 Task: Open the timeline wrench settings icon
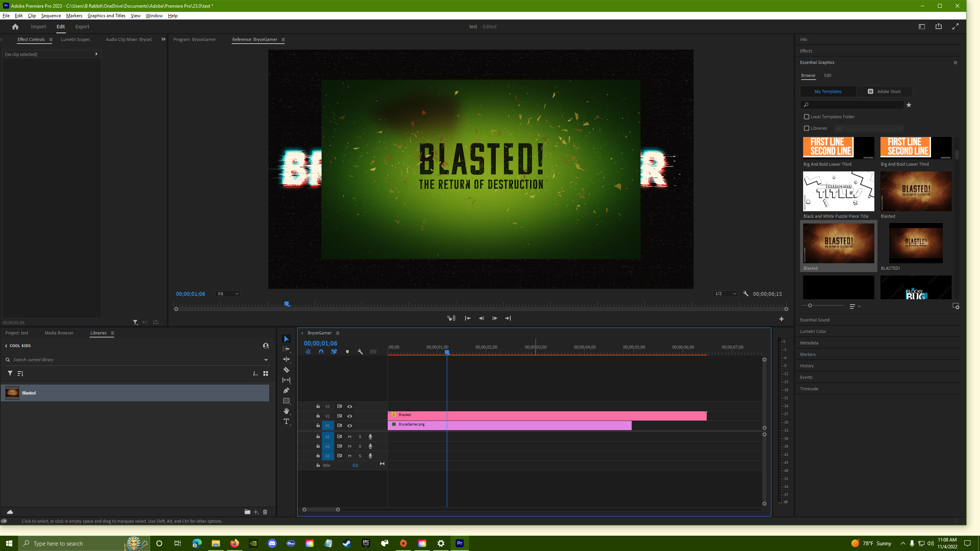360,352
